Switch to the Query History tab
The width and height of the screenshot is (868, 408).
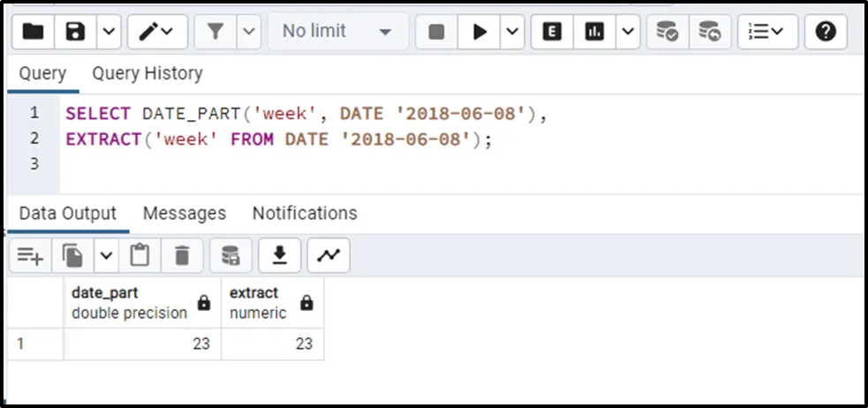147,73
